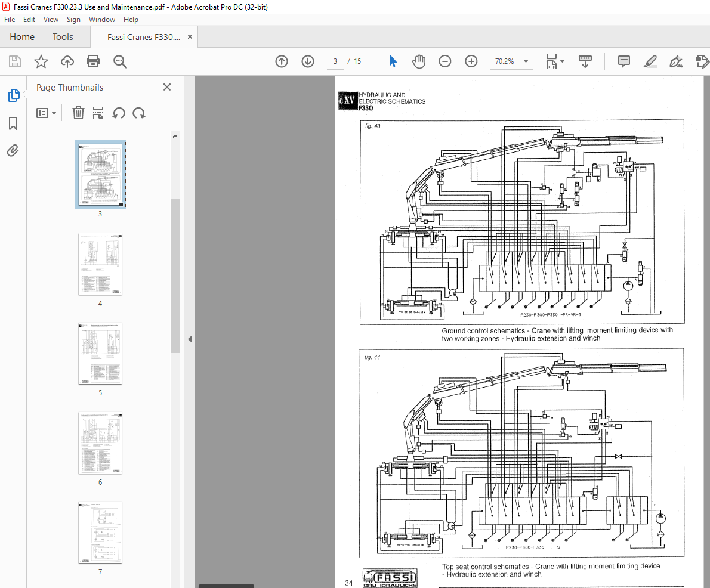
Task: Open the Help menu
Action: point(131,20)
